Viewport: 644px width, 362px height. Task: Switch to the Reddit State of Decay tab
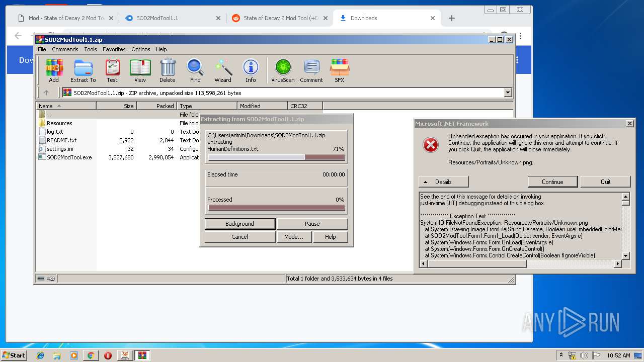tap(280, 18)
